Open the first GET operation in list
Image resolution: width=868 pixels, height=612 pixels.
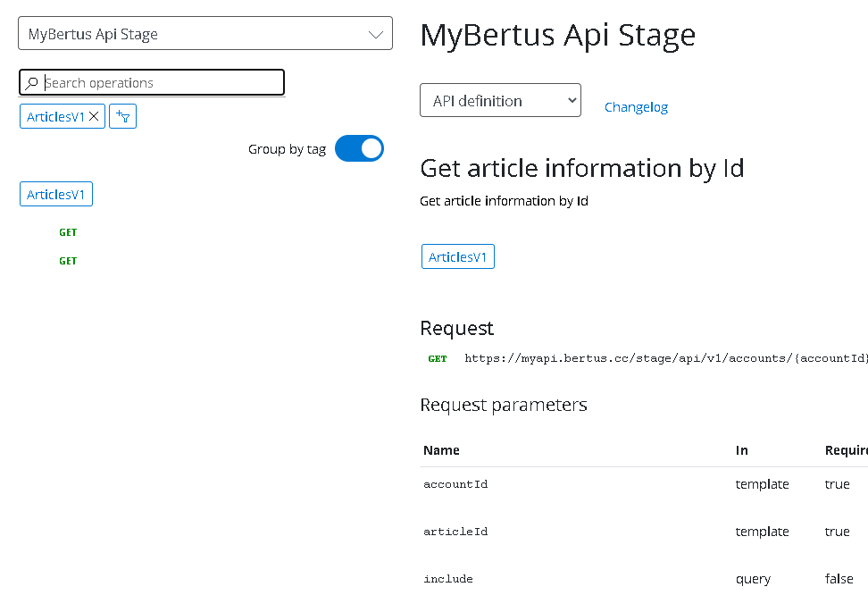point(68,232)
